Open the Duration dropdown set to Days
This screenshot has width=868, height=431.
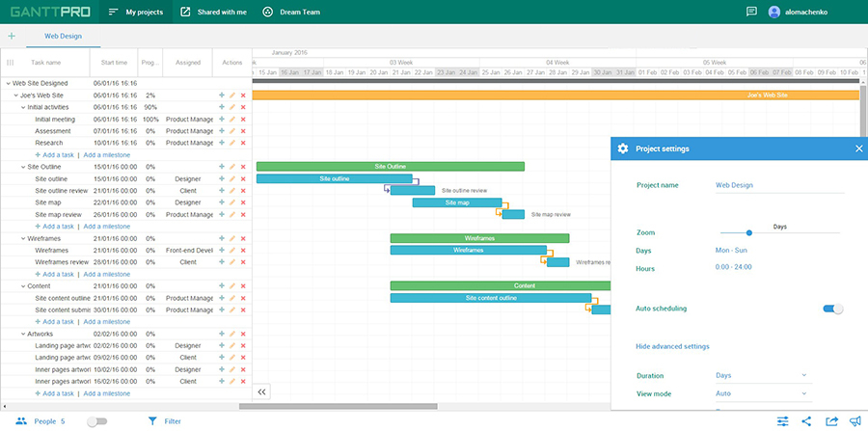(764, 376)
